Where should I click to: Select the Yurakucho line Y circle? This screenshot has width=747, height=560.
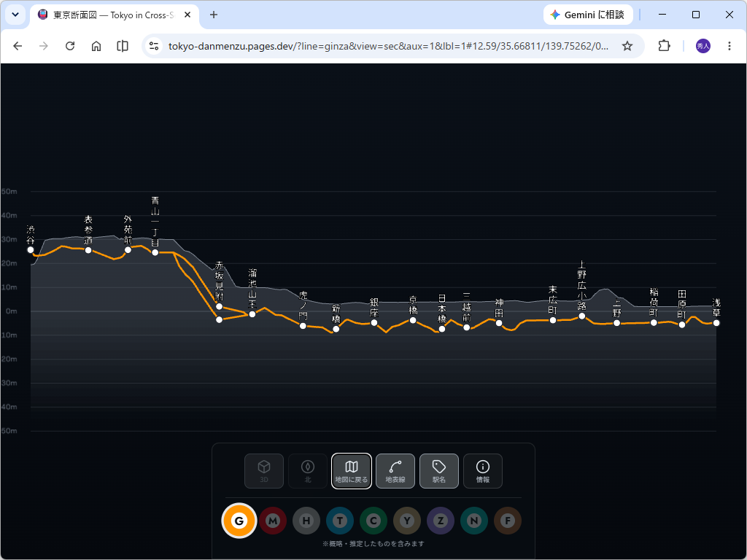coord(407,521)
